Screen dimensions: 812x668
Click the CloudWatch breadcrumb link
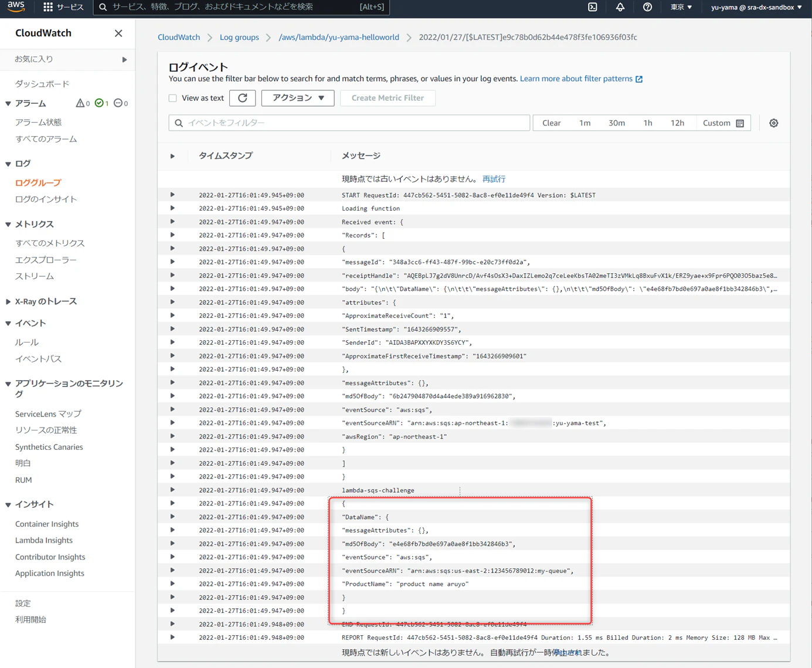(179, 37)
